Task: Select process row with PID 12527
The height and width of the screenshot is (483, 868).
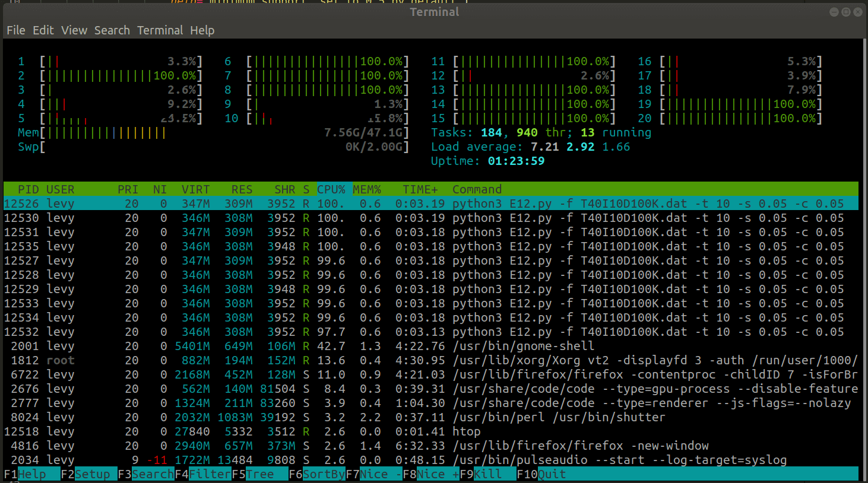Action: (x=431, y=260)
